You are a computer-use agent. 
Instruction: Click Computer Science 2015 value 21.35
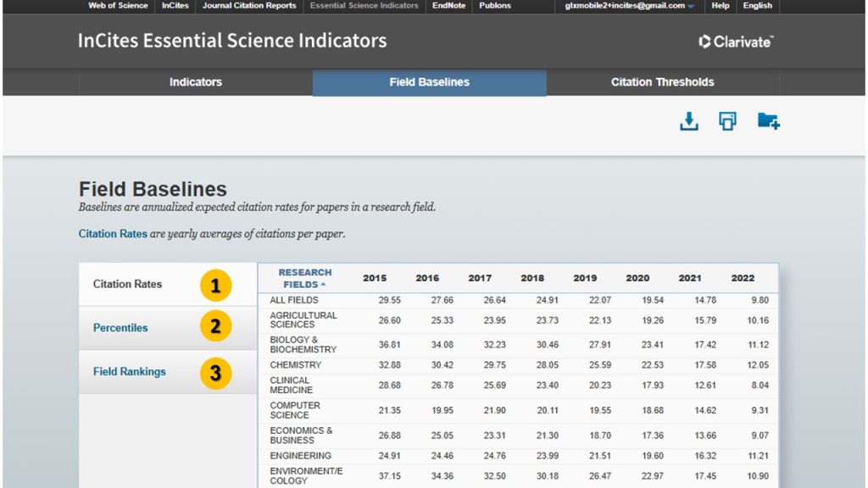(x=390, y=411)
